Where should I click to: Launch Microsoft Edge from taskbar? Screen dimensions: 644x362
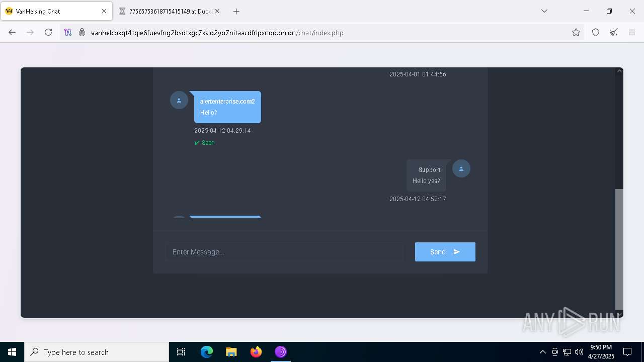[x=207, y=352]
